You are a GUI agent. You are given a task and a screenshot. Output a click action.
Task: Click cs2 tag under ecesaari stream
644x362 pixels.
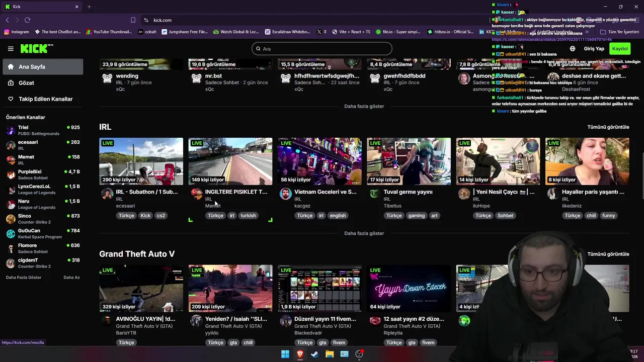click(161, 216)
